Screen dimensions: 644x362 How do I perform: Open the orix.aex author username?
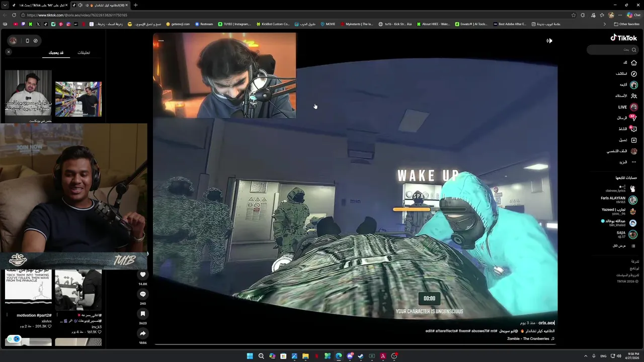(x=546, y=323)
